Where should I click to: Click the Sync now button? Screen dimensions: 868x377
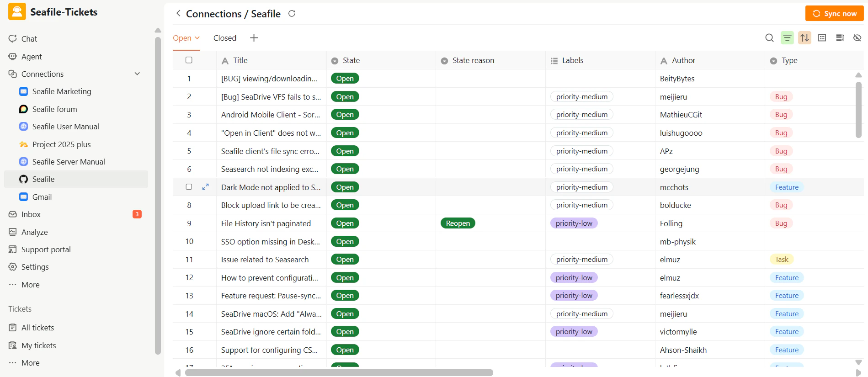[x=834, y=13]
